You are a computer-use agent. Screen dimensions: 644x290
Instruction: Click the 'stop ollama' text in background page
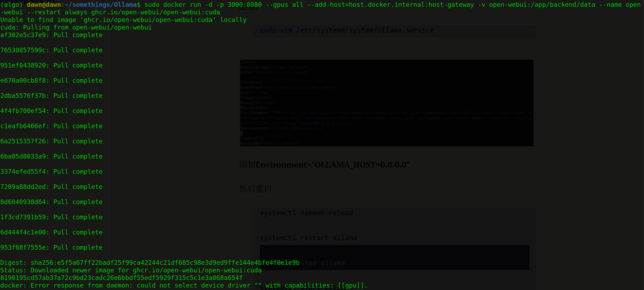pos(322,263)
